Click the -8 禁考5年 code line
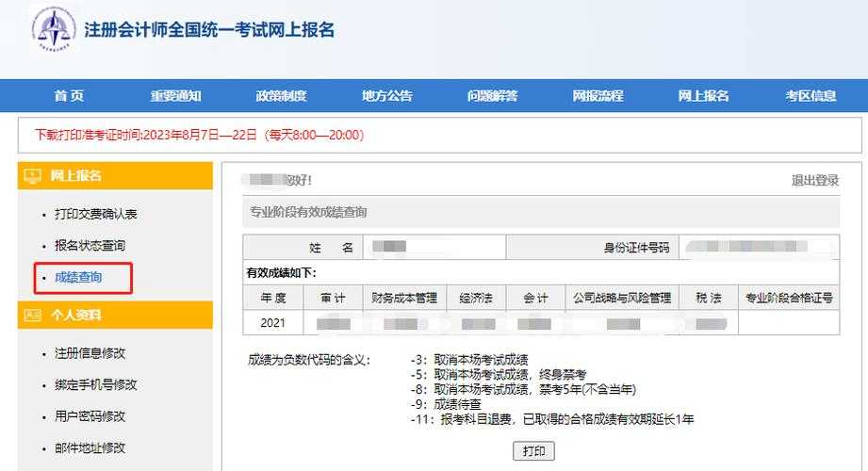Screen dimensions: 868x471 tap(523, 390)
